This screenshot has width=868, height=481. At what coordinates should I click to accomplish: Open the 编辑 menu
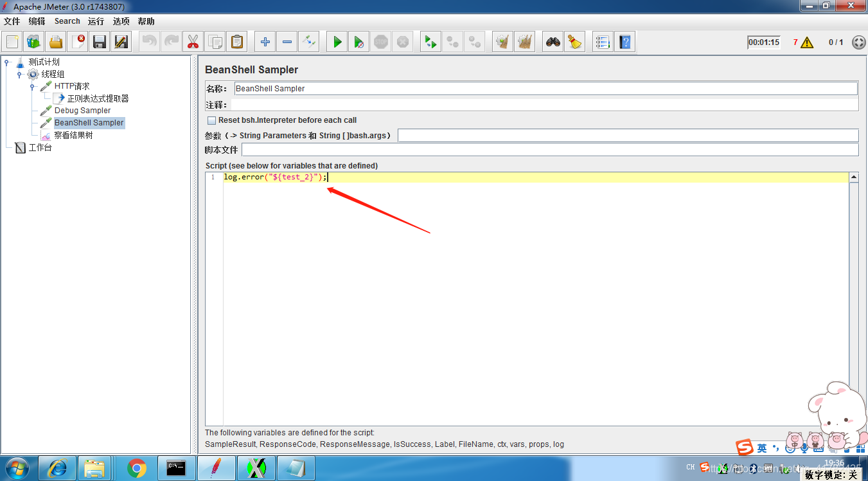coord(37,21)
